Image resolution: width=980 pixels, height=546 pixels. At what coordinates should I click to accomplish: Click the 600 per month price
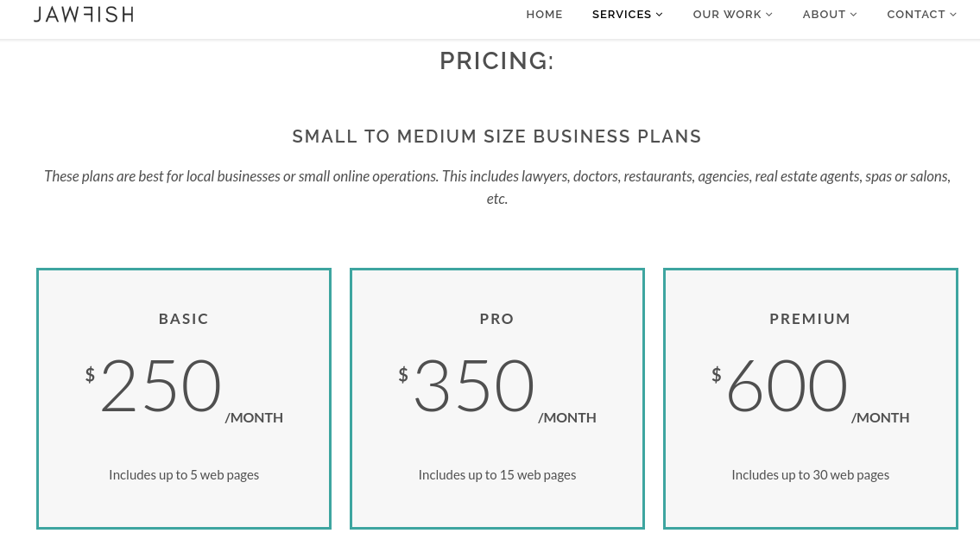(787, 386)
